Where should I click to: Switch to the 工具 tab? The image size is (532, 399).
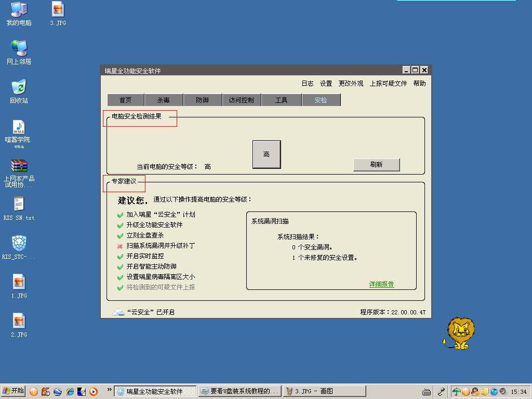click(x=281, y=100)
